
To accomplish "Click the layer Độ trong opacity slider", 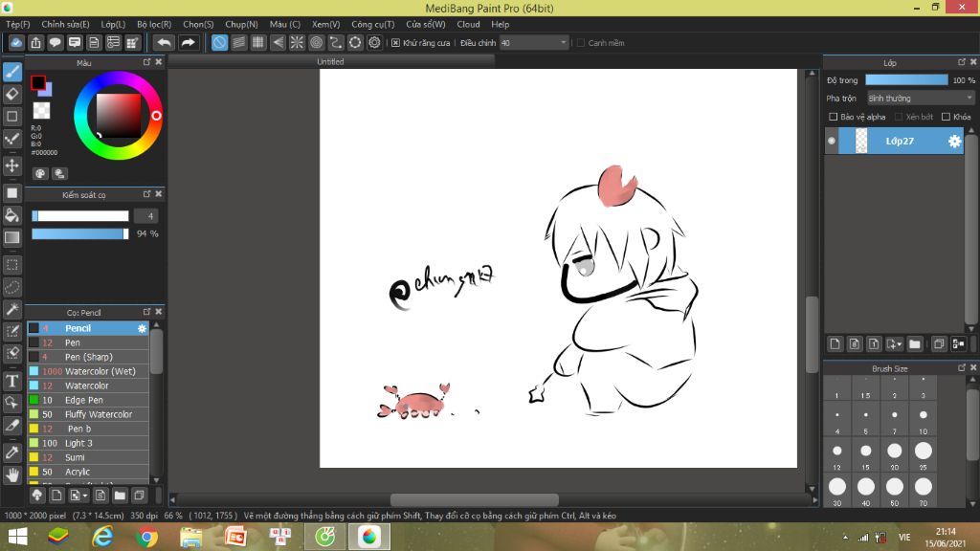I will pos(906,80).
